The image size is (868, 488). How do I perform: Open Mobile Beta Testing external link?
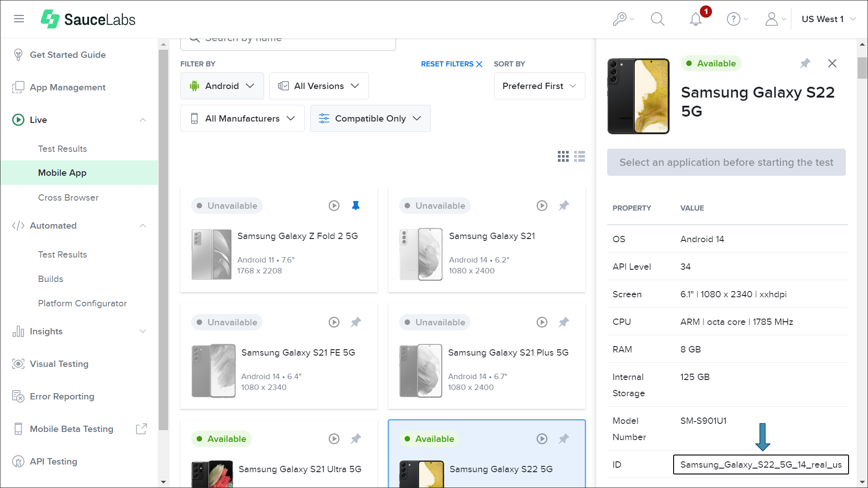pos(142,429)
